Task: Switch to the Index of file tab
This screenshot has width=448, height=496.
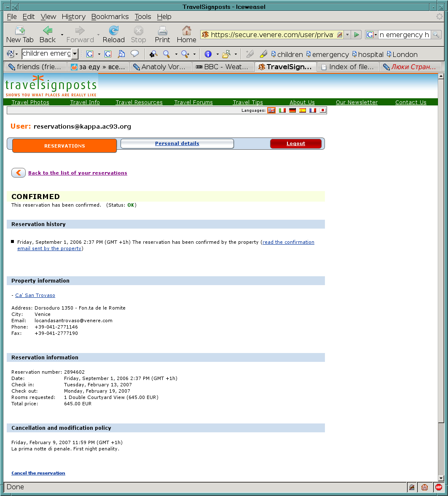Action: [x=348, y=67]
